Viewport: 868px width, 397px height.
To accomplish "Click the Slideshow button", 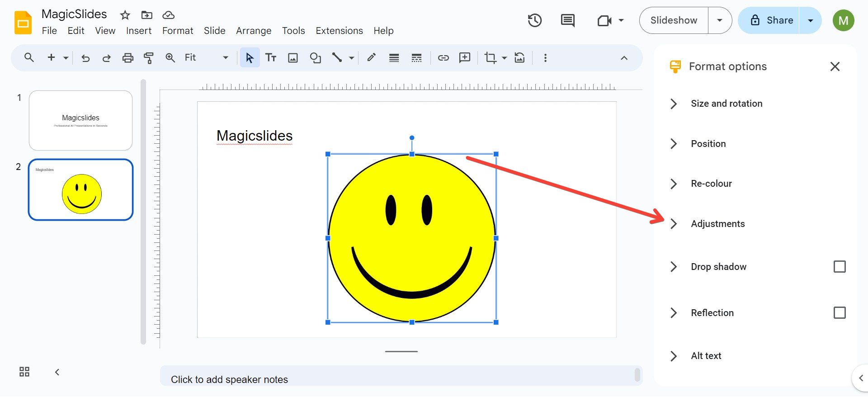I will click(x=674, y=20).
